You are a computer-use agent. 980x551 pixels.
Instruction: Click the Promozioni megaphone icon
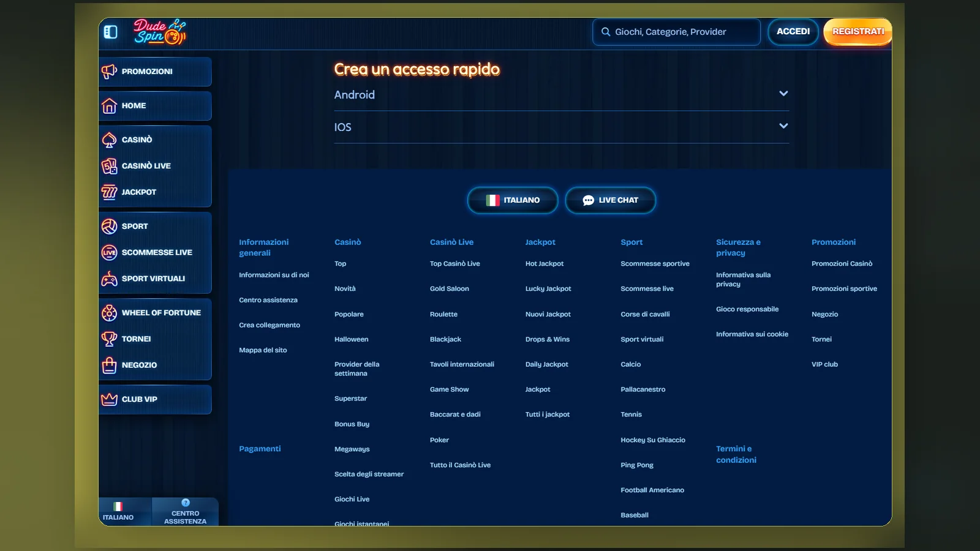pos(109,72)
